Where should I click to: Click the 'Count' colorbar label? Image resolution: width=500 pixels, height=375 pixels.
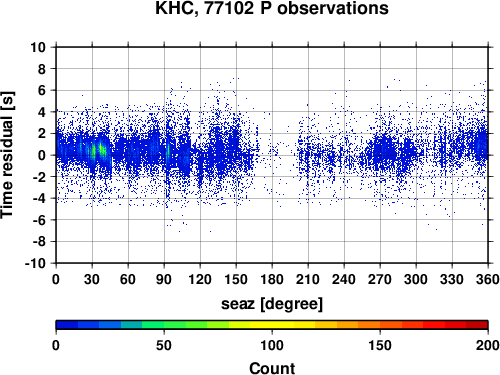[272, 368]
